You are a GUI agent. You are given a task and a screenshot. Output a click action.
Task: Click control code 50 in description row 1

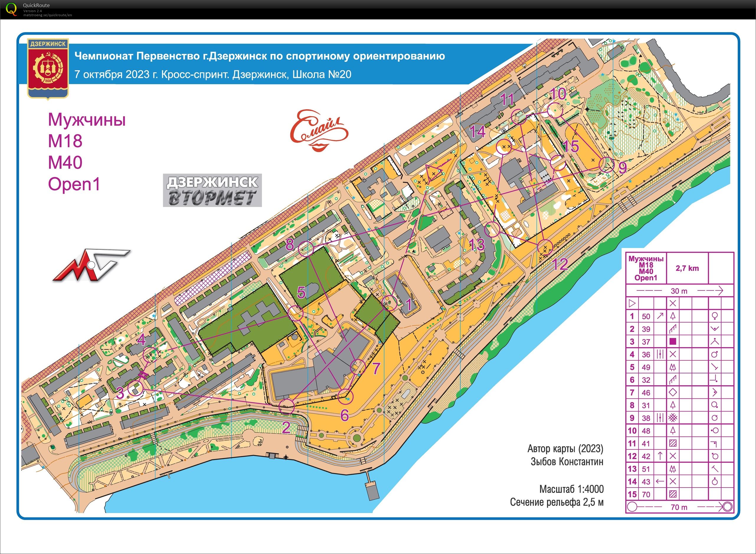pos(646,316)
